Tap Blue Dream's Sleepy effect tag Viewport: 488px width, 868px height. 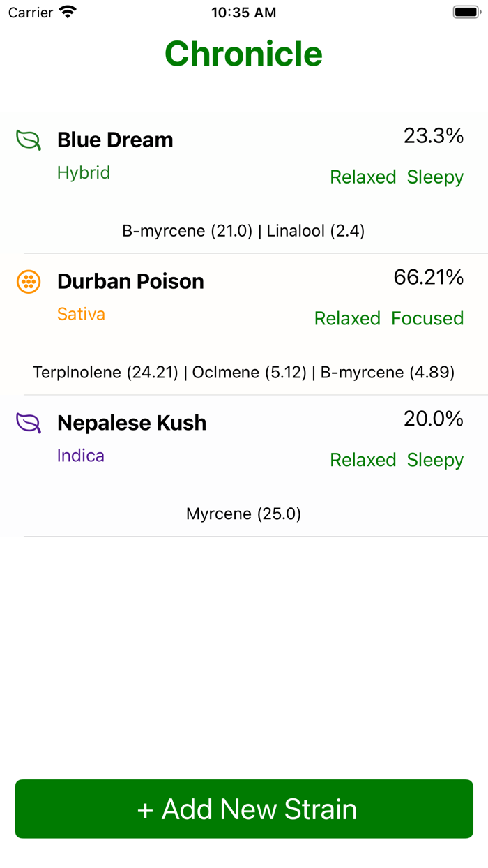click(435, 177)
